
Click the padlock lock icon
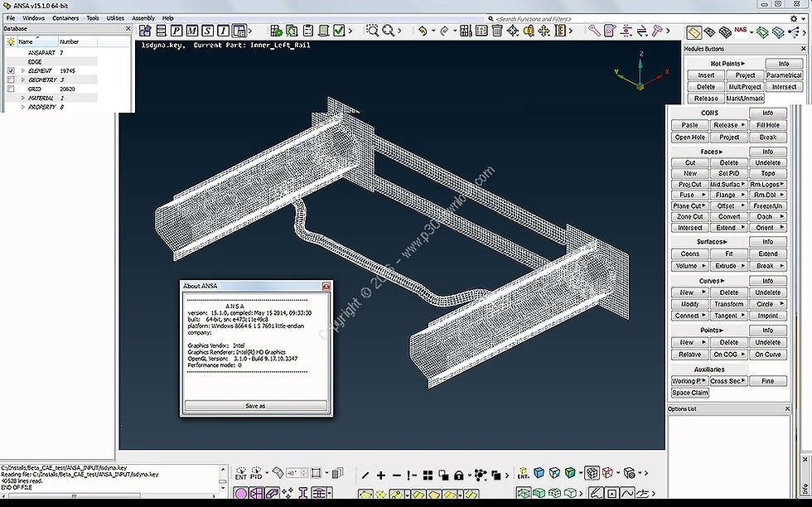pos(459,475)
